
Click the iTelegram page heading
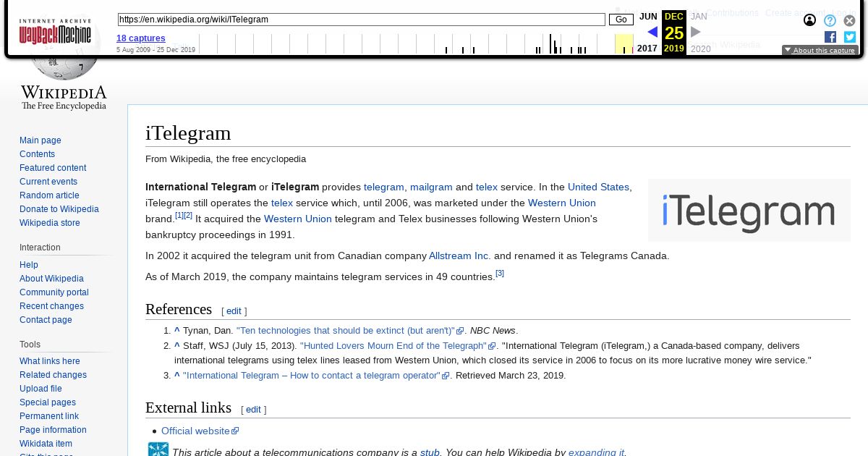pos(188,133)
